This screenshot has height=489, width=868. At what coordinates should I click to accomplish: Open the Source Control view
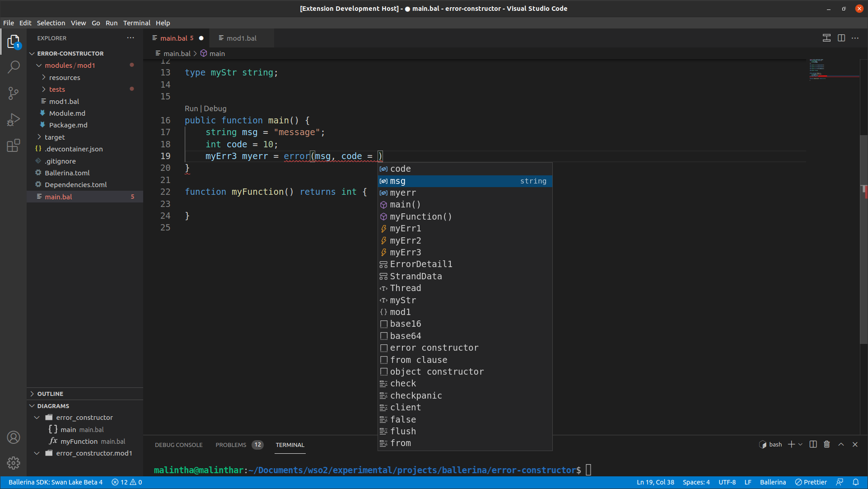(14, 93)
